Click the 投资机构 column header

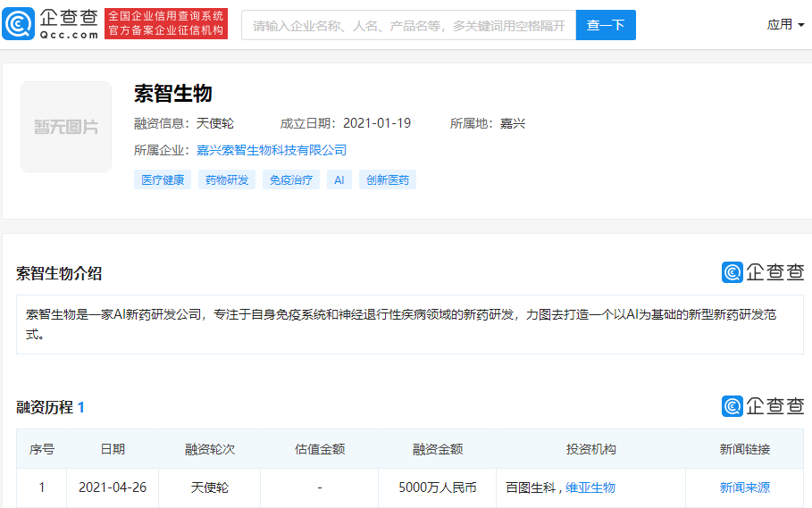tap(590, 449)
